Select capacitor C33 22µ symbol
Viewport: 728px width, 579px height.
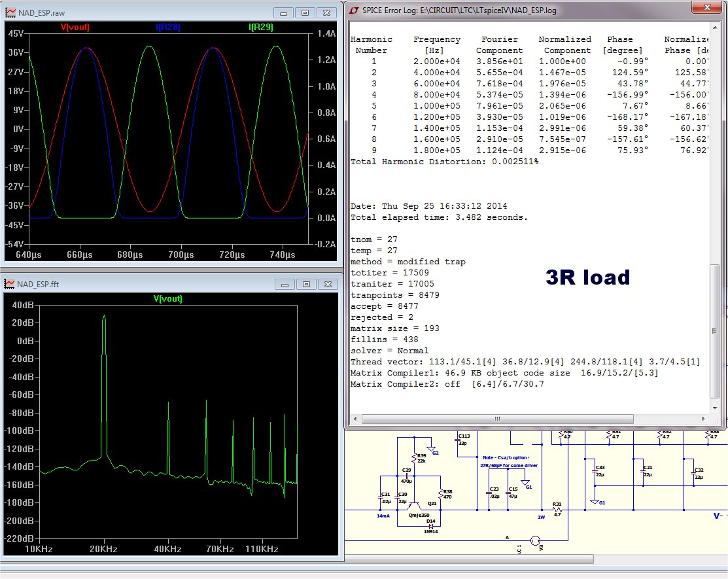[x=595, y=472]
